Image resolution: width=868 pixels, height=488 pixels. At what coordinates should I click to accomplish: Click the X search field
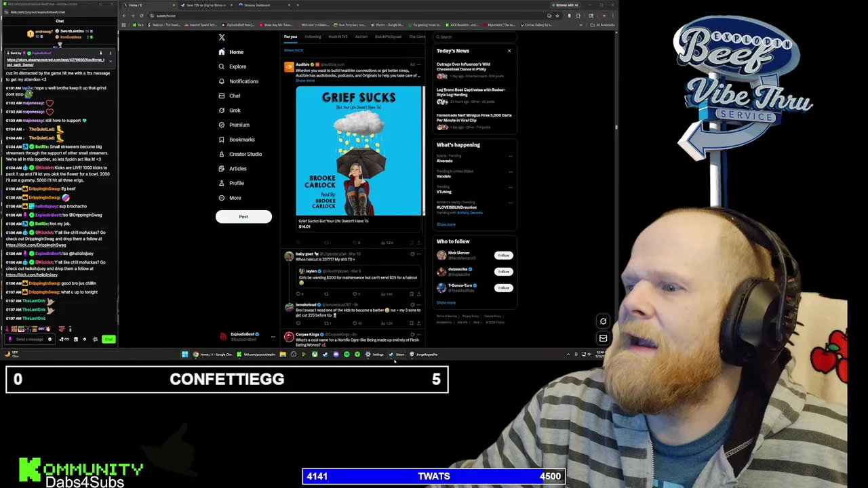pyautogui.click(x=475, y=37)
